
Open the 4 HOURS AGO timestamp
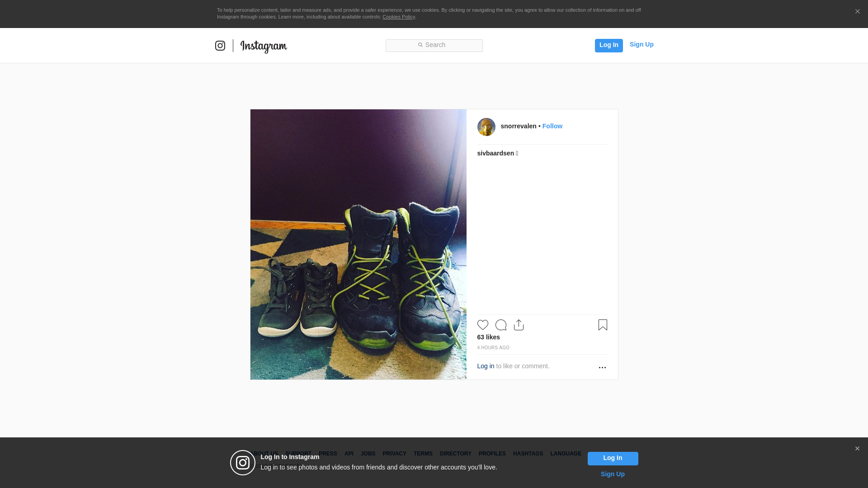point(493,347)
